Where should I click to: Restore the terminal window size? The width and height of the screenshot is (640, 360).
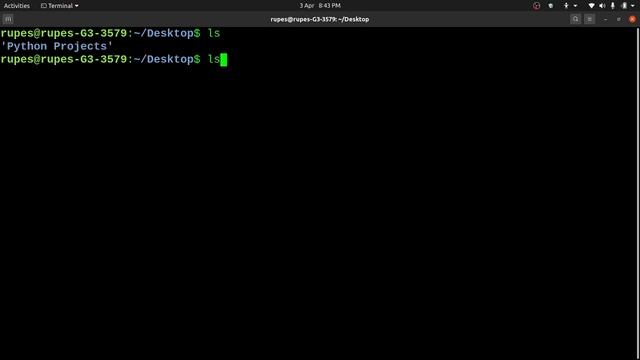[x=619, y=19]
